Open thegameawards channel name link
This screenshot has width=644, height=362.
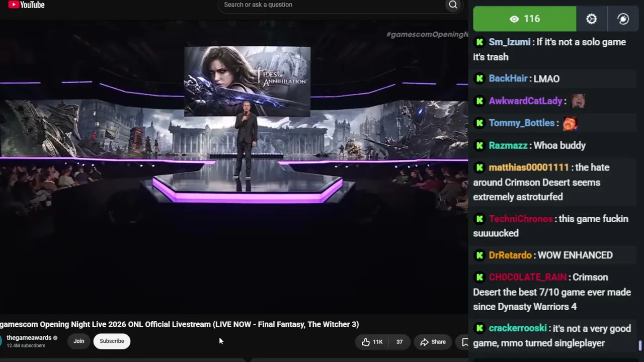[x=29, y=338]
